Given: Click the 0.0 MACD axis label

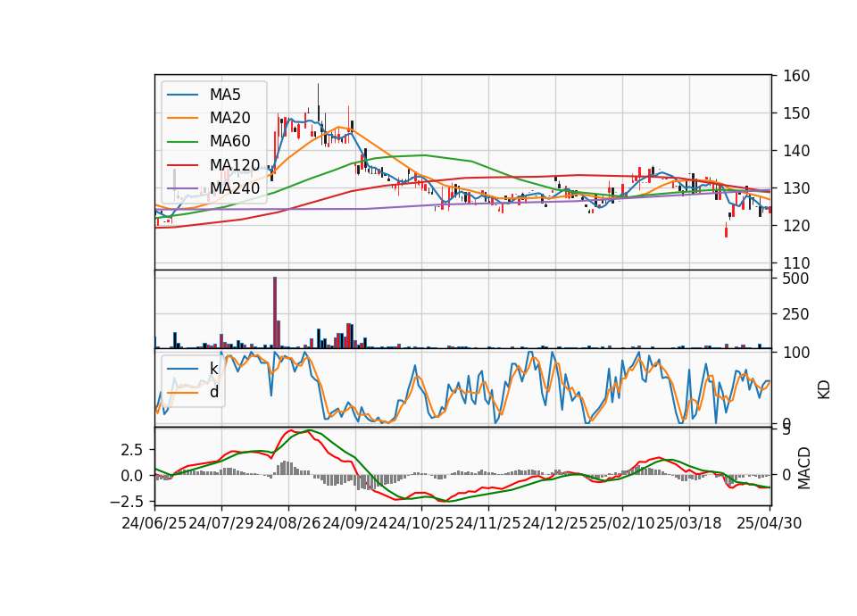Looking at the screenshot, I should click(132, 476).
